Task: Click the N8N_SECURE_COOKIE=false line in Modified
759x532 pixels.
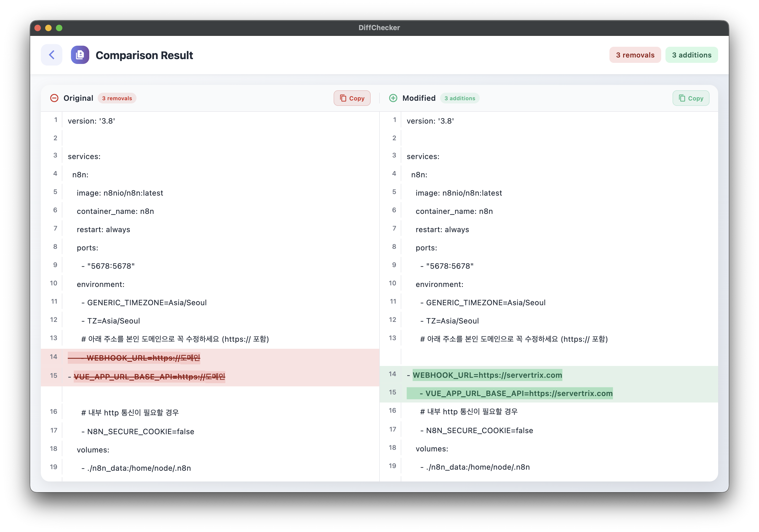Action: pyautogui.click(x=479, y=430)
